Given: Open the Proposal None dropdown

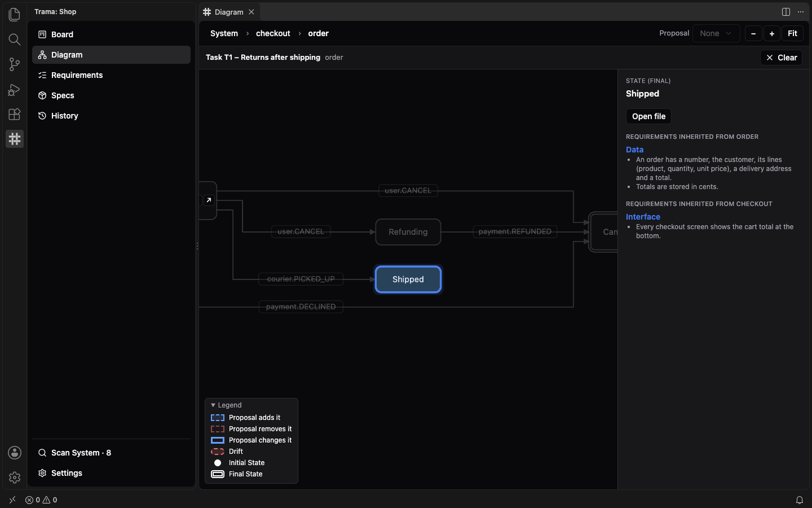Looking at the screenshot, I should (716, 33).
